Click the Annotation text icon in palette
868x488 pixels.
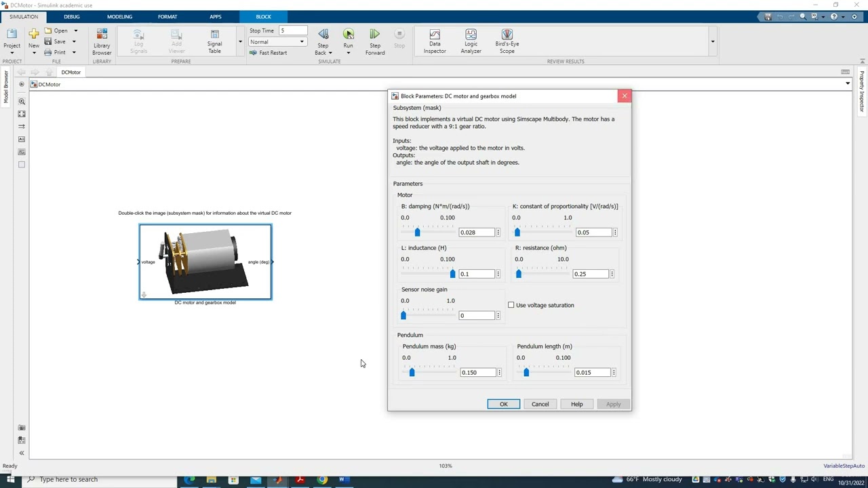click(22, 139)
